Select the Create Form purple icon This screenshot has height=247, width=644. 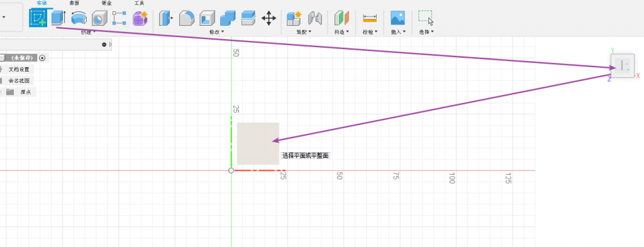pyautogui.click(x=140, y=18)
